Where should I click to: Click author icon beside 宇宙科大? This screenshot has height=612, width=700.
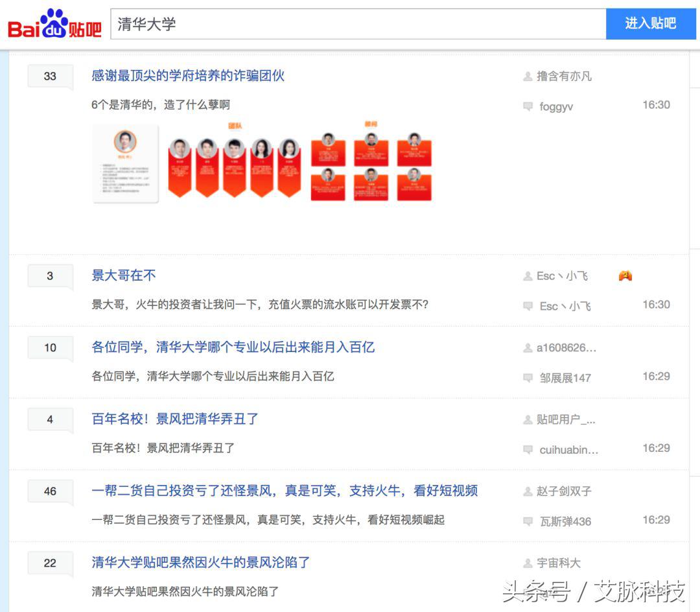tap(528, 563)
